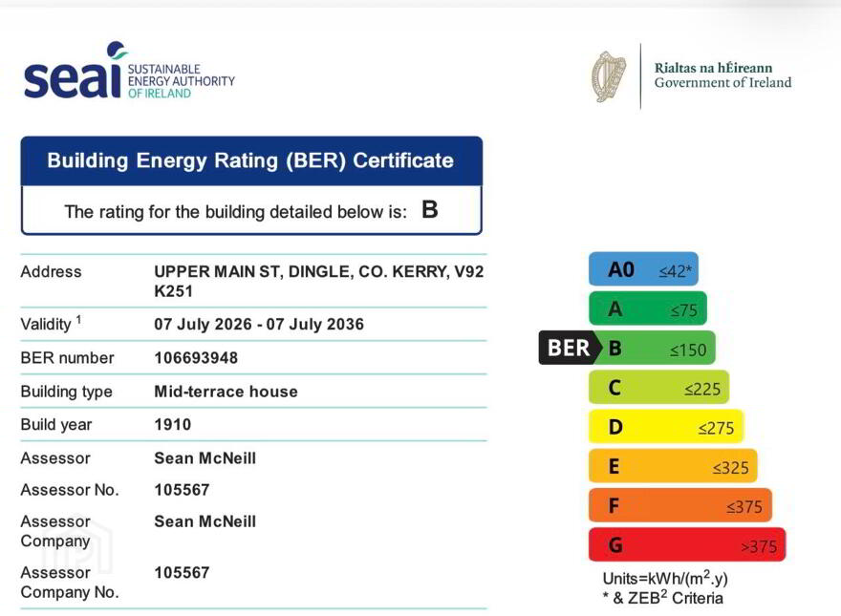
Task: Click 'SUSTAINABLE ENERGY AUTHORITY OF IRELAND' text
Action: (182, 81)
